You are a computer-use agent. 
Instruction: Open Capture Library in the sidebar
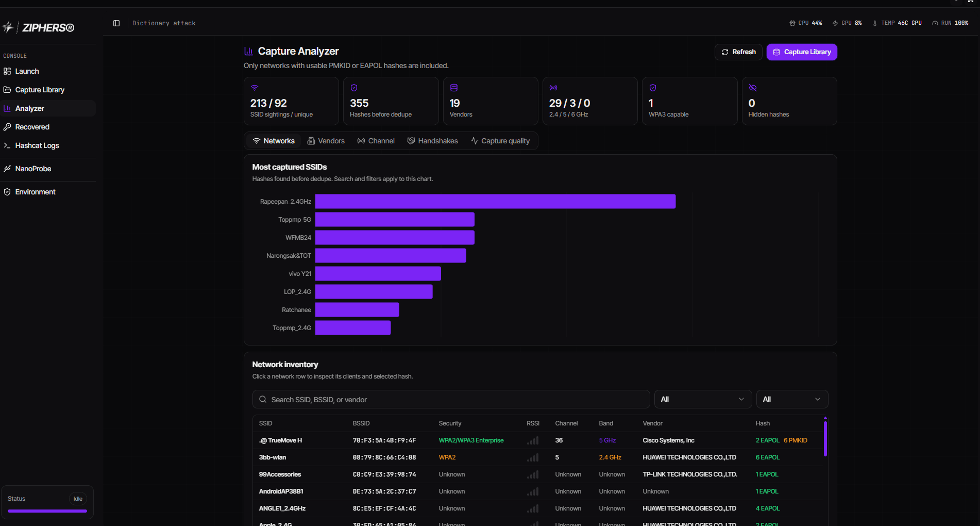(x=48, y=90)
